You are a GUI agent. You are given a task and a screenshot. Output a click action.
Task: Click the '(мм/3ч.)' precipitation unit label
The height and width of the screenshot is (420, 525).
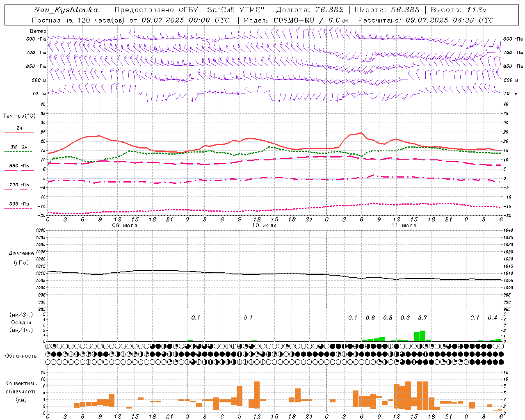coord(21,315)
